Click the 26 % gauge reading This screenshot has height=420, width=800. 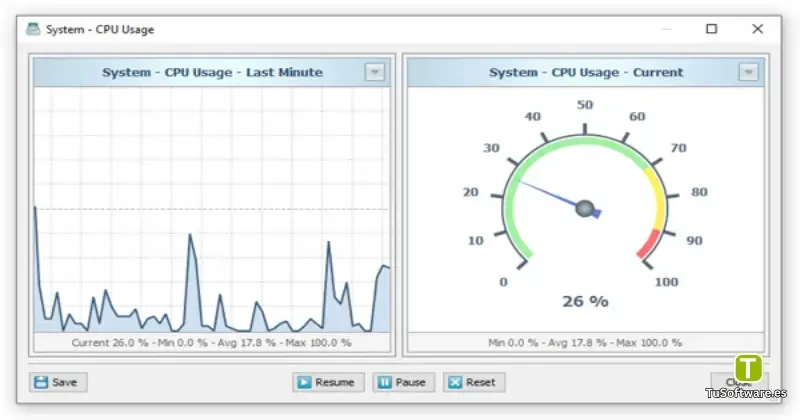(x=585, y=302)
